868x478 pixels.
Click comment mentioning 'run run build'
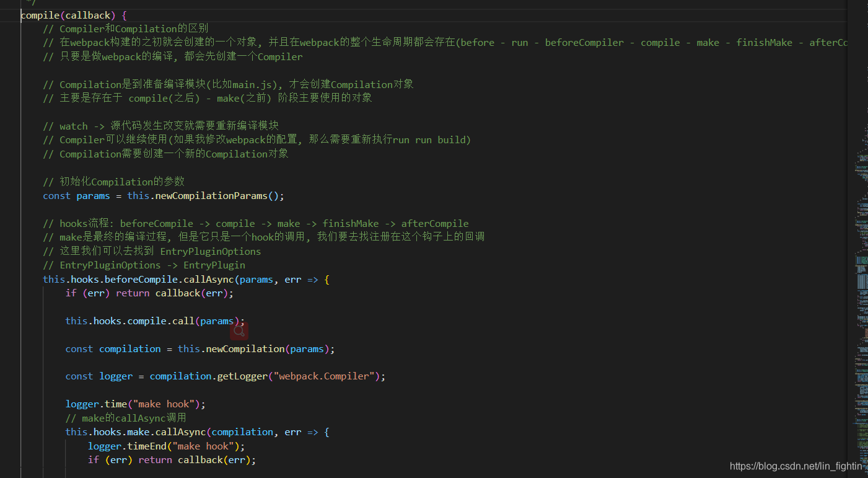(x=257, y=139)
